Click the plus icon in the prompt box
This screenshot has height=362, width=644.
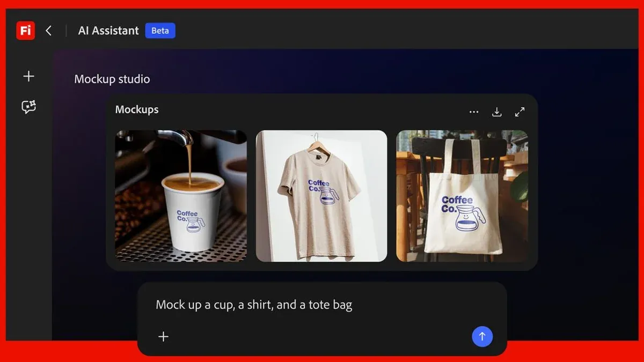(x=164, y=336)
